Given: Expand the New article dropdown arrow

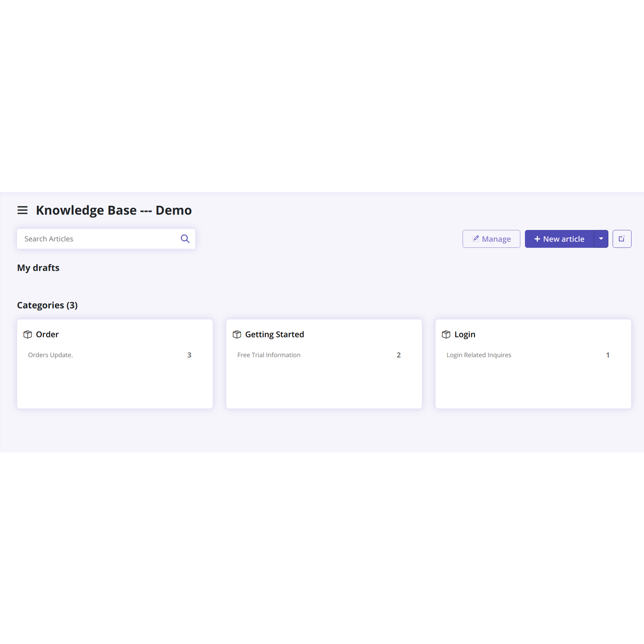Looking at the screenshot, I should point(601,239).
